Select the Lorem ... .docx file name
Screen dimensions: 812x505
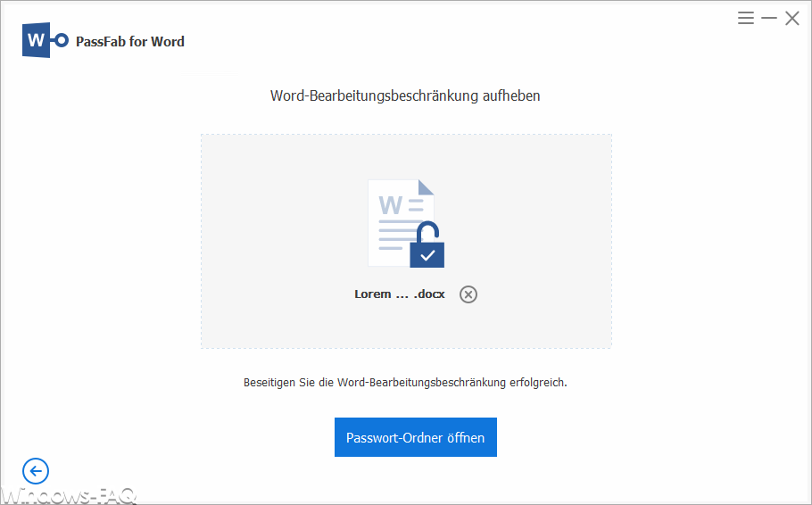coord(399,294)
